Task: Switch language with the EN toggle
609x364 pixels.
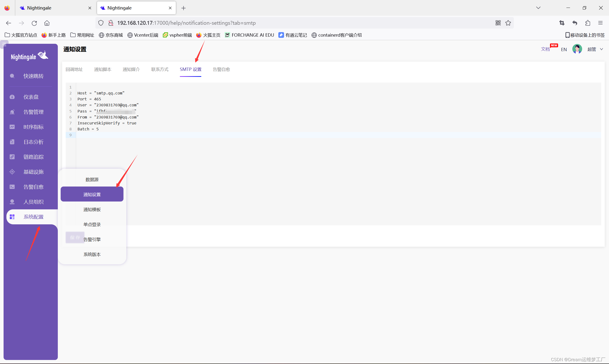Action: pyautogui.click(x=564, y=49)
